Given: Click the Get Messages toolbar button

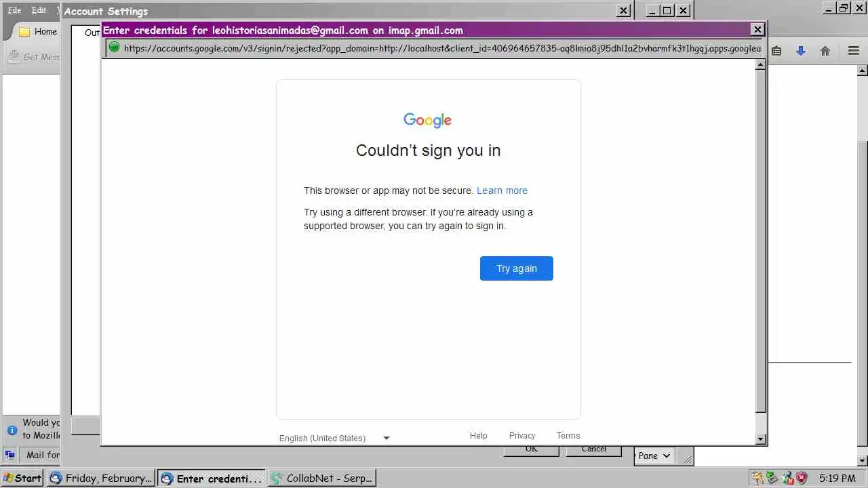Looking at the screenshot, I should pyautogui.click(x=34, y=57).
